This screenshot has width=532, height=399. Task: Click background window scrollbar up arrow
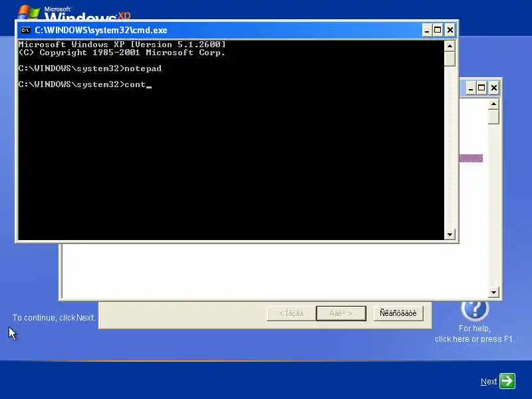pyautogui.click(x=493, y=104)
